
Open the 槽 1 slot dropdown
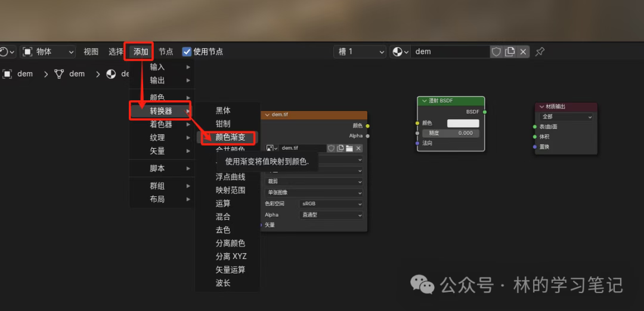coord(360,52)
